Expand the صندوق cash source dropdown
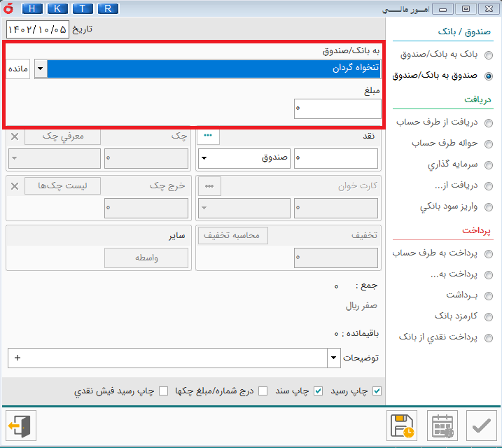Viewport: 502px width, 448px height. 204,158
